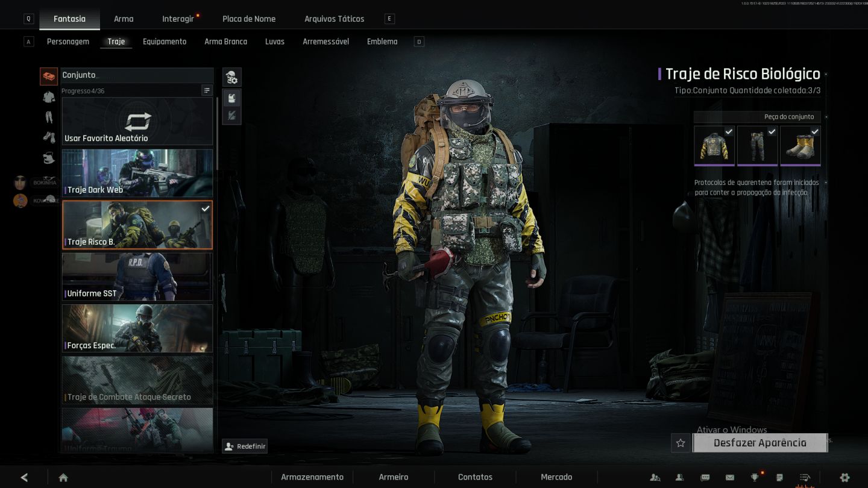Screen dimensions: 868x488
Task: Open the settings gear icon
Action: (x=844, y=477)
